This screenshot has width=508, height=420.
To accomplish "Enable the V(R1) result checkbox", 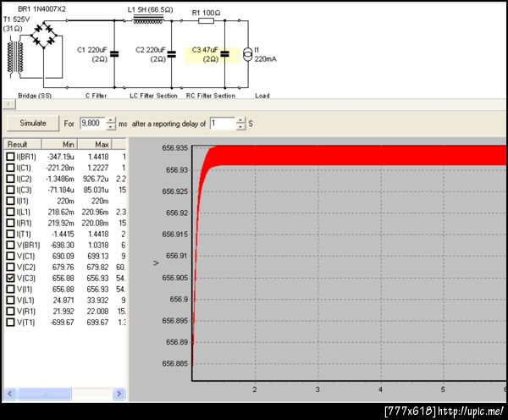I will pos(11,311).
